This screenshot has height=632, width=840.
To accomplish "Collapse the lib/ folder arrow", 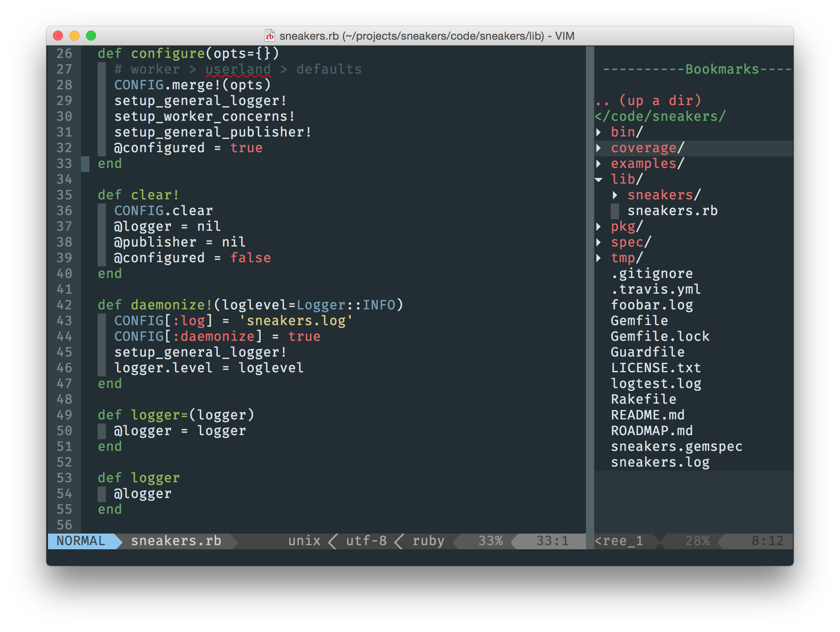I will (598, 180).
